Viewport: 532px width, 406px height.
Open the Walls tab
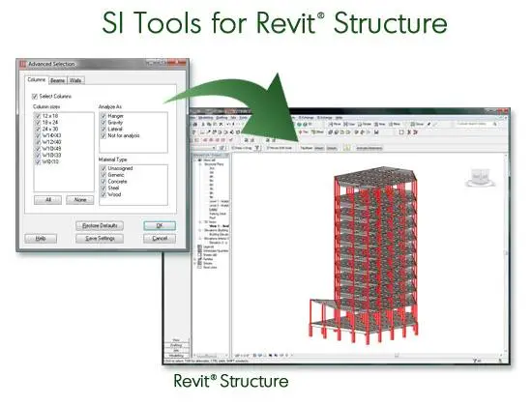tap(75, 80)
